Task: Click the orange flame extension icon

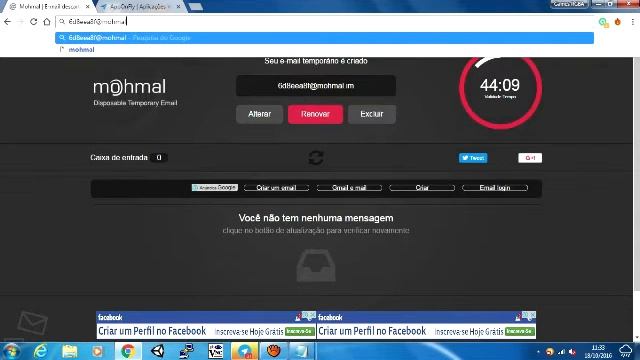Action: (x=618, y=22)
